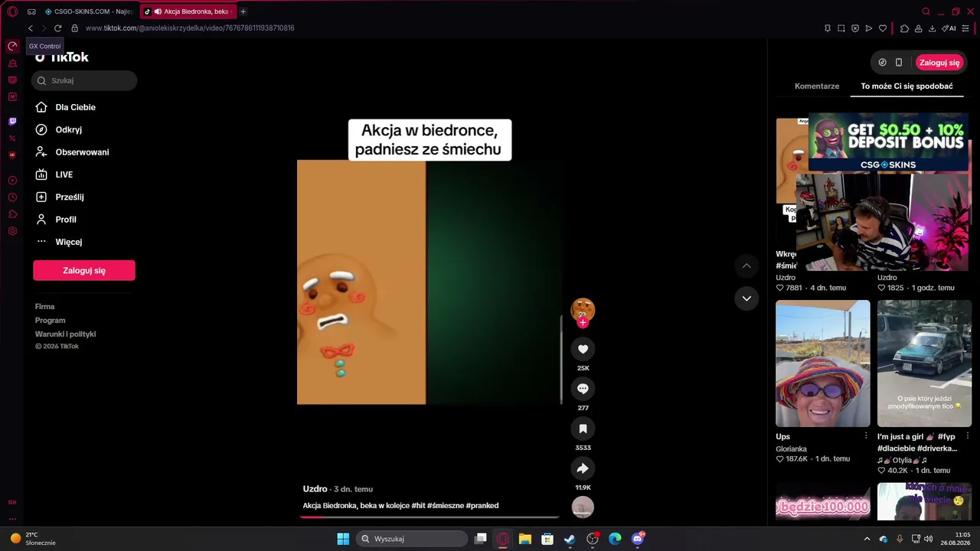Click the #pranked hashtag in the caption
This screenshot has height=551, width=980.
point(482,506)
